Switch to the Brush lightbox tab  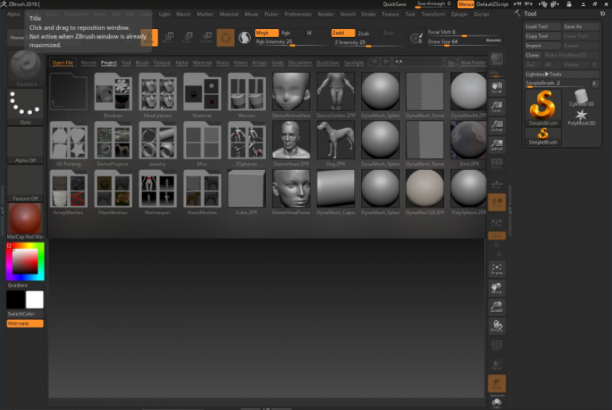(x=142, y=62)
